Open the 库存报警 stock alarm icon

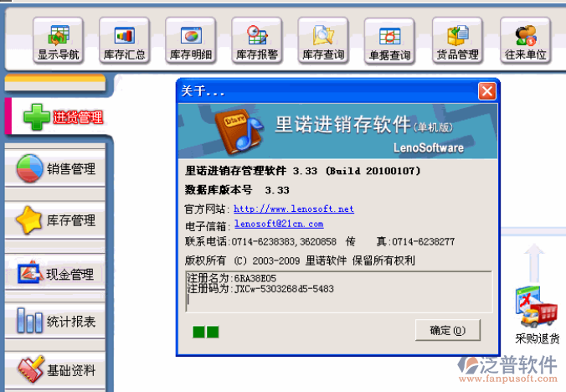click(257, 41)
